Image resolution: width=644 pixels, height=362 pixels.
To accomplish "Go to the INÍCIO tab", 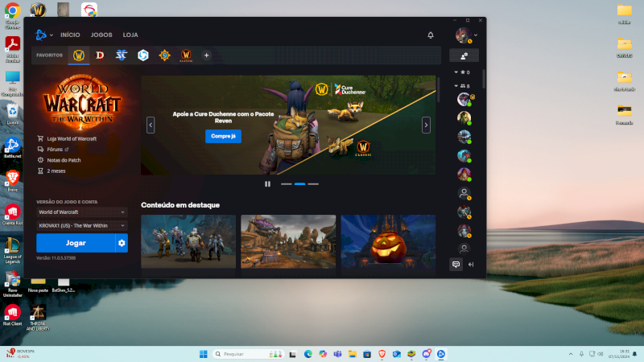I will click(70, 35).
